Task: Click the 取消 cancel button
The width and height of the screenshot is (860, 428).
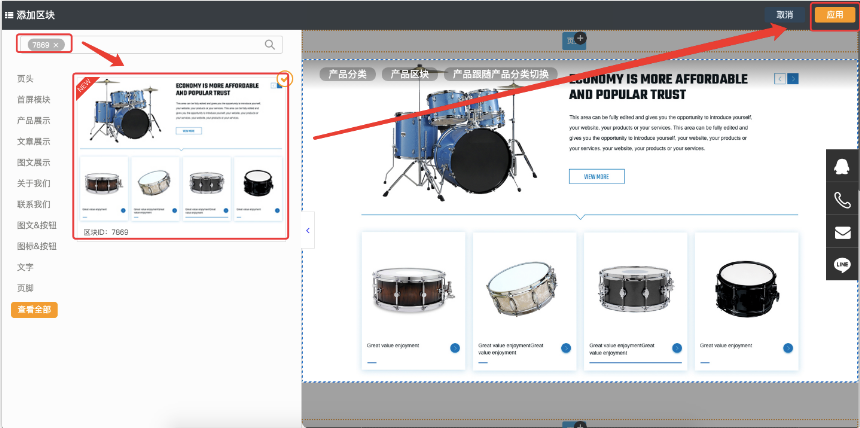Action: click(x=785, y=15)
